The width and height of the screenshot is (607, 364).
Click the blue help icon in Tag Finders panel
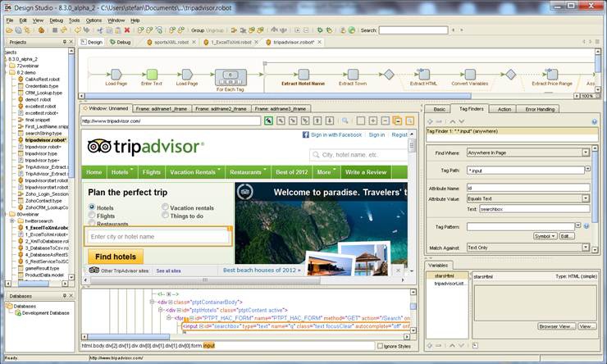tap(594, 122)
